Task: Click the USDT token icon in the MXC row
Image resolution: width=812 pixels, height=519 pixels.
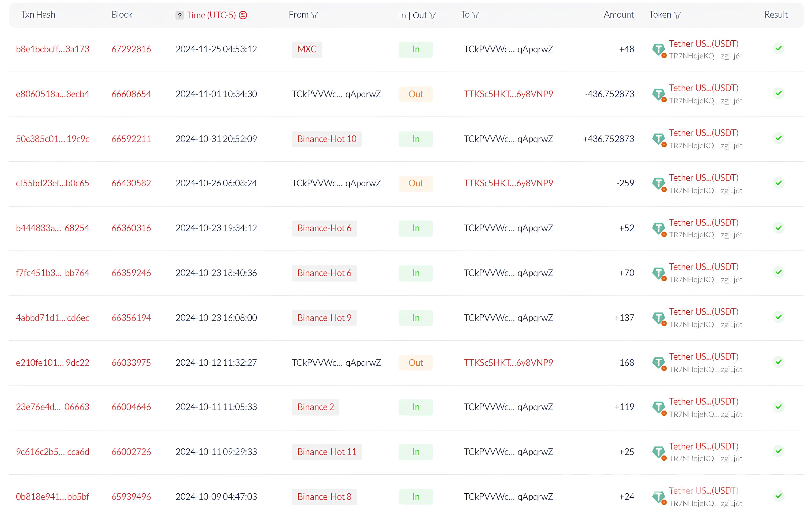Action: pyautogui.click(x=658, y=50)
